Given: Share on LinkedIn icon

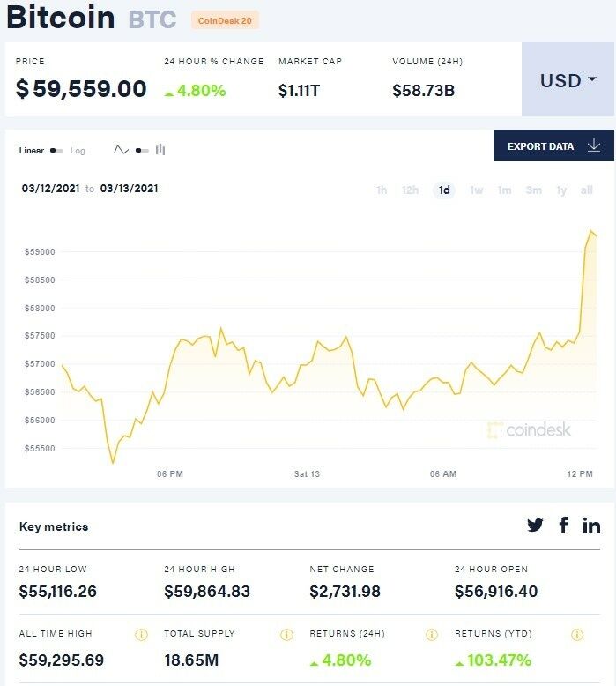Looking at the screenshot, I should click(591, 526).
